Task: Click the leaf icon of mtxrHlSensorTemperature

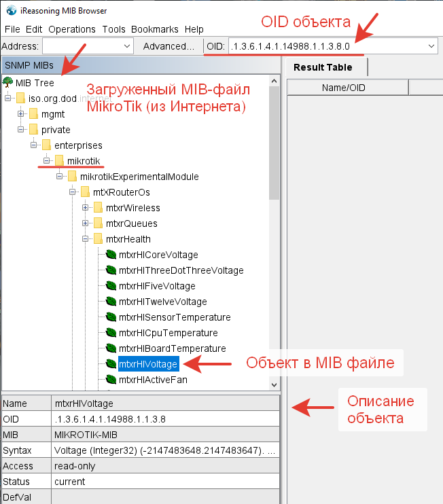Action: click(x=111, y=317)
